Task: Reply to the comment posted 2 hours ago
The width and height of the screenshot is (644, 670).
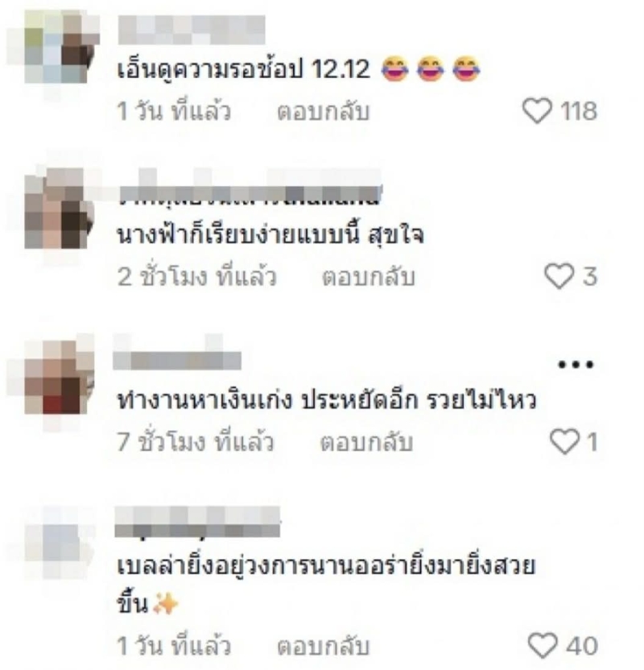Action: [x=368, y=277]
